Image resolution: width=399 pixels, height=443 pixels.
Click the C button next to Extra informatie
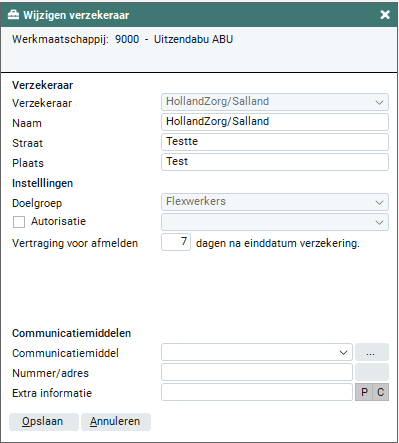(381, 392)
